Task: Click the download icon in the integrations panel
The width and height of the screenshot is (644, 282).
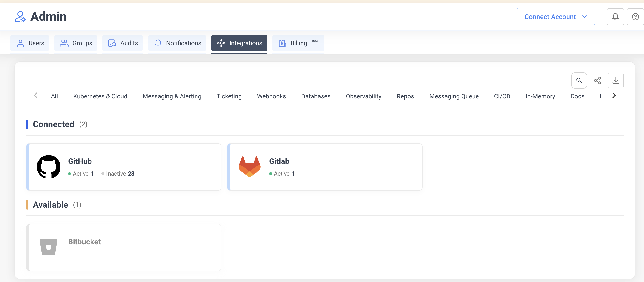Action: (616, 81)
